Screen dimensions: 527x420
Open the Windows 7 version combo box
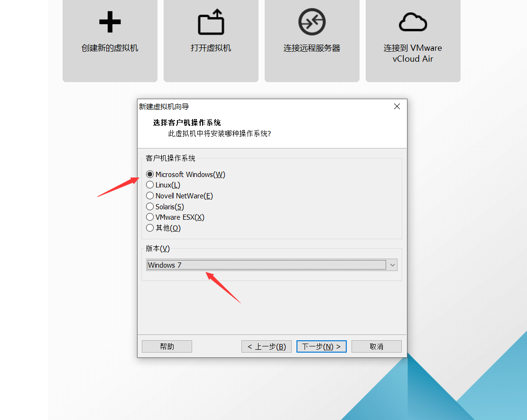pos(272,265)
